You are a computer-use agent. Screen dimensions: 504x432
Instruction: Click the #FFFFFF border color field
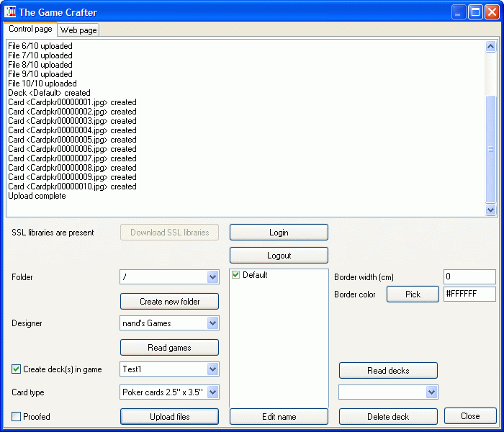click(469, 294)
